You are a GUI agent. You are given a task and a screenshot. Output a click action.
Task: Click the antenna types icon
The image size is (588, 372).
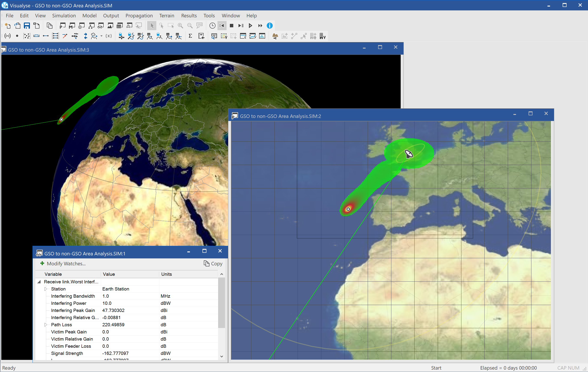tap(8, 36)
